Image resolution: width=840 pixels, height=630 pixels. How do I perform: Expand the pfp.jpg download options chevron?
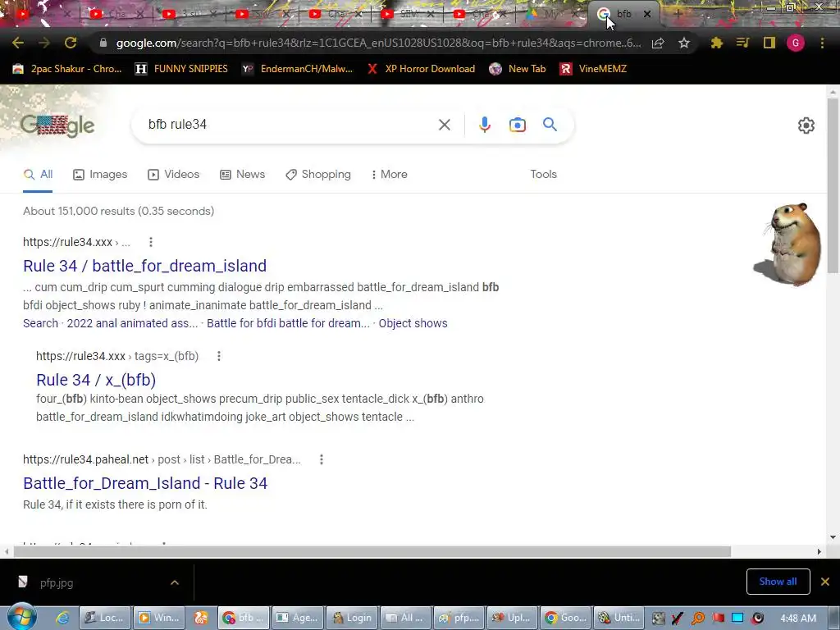click(x=175, y=582)
